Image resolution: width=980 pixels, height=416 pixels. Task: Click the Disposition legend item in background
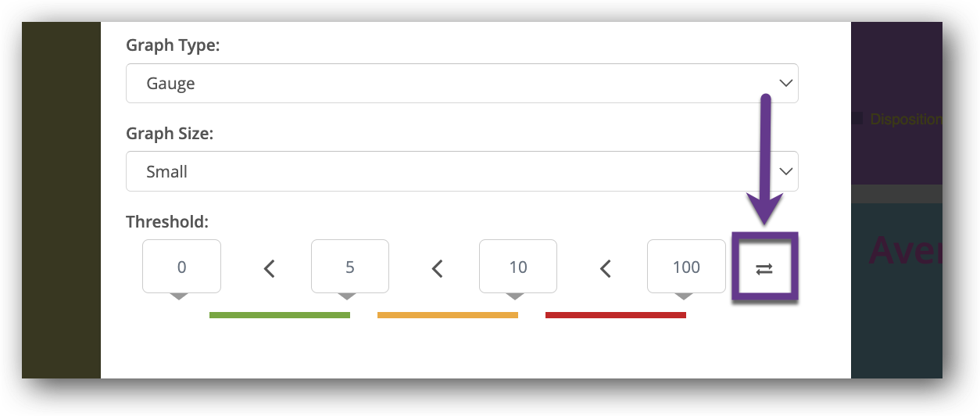pos(904,120)
